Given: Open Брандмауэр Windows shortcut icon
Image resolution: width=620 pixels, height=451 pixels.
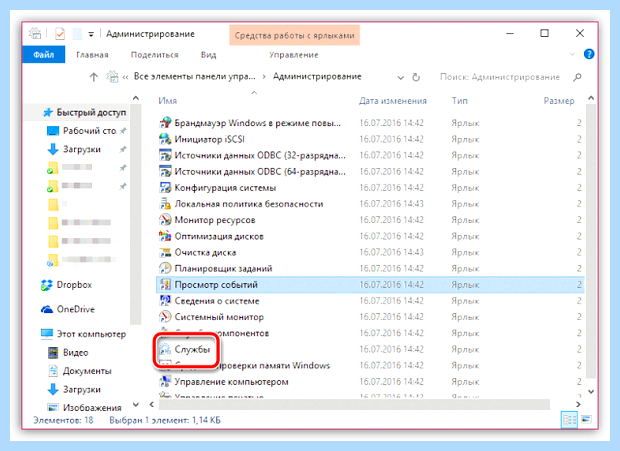Looking at the screenshot, I should (x=165, y=123).
